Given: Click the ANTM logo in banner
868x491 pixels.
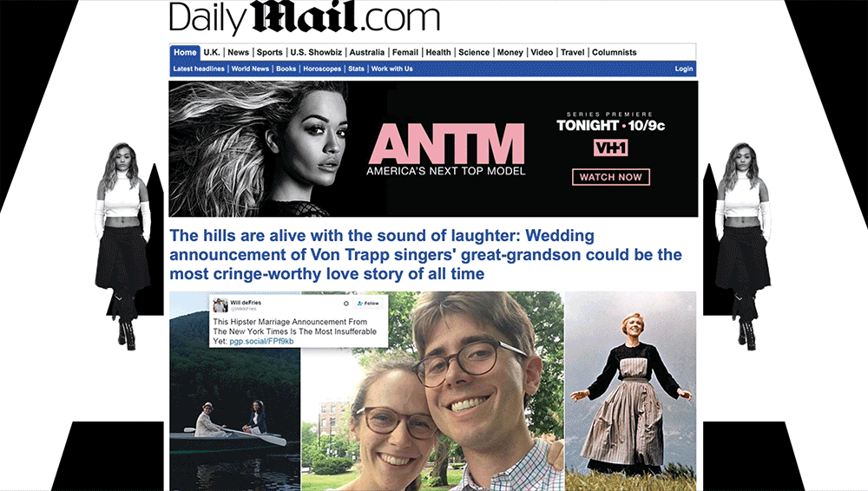Looking at the screenshot, I should point(446,143).
